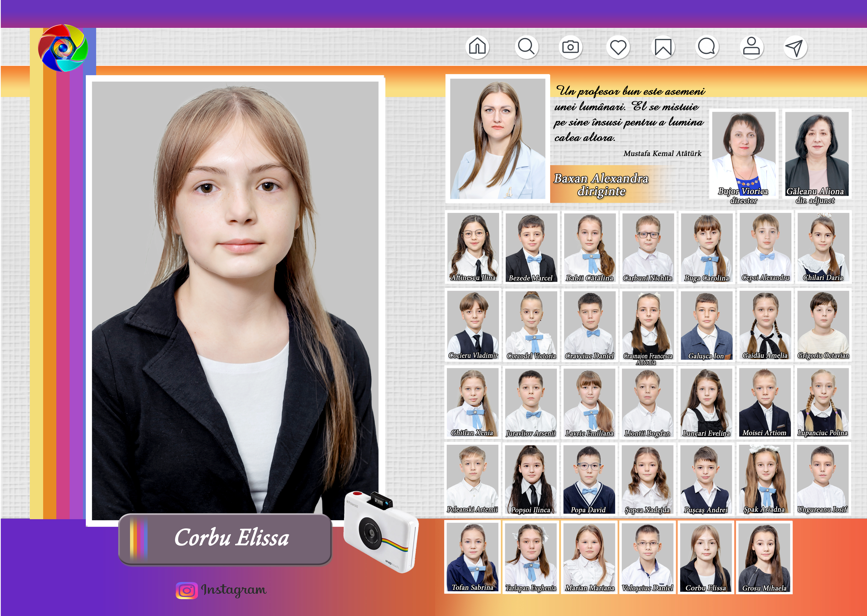This screenshot has width=867, height=616.
Task: Click the home icon
Action: [x=477, y=47]
